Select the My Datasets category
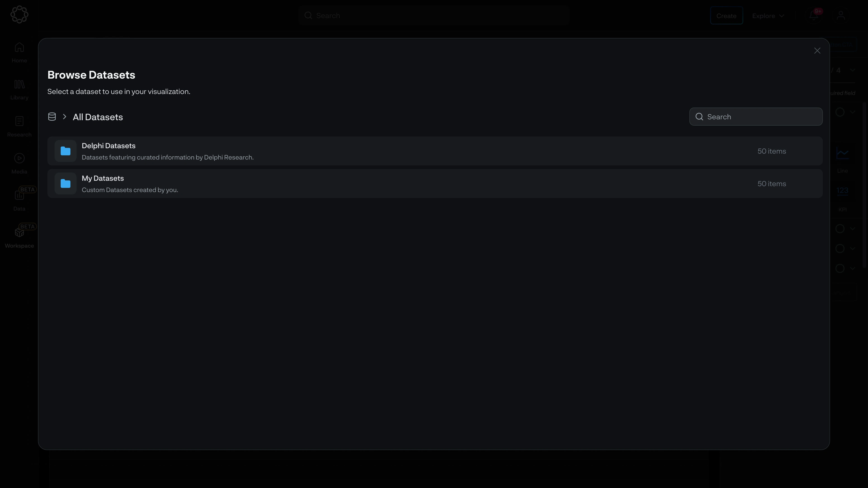This screenshot has width=868, height=488. [434, 183]
